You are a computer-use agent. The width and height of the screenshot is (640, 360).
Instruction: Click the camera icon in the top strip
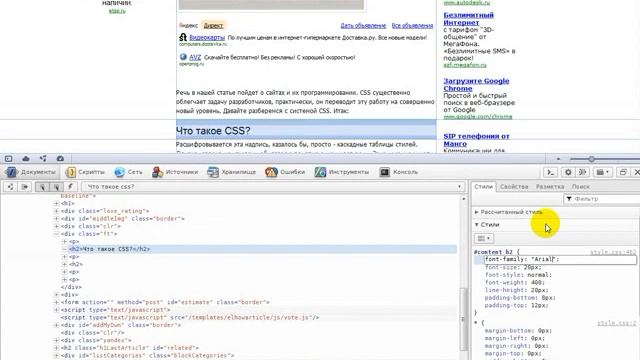tap(60, 158)
